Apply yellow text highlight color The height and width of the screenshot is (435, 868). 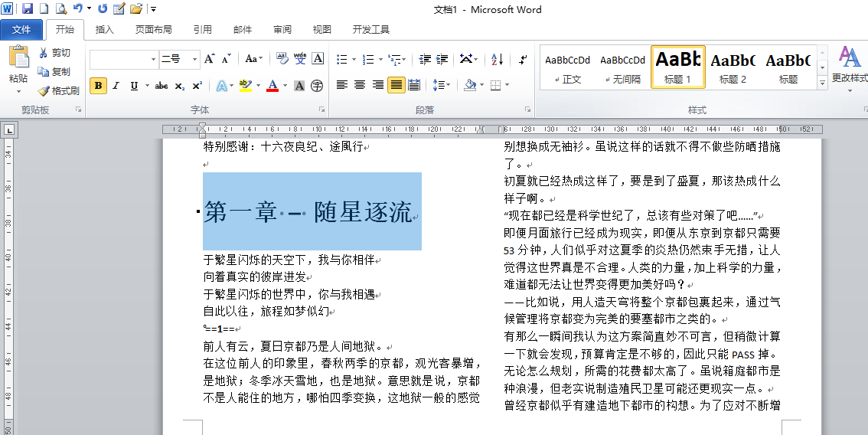[x=245, y=85]
